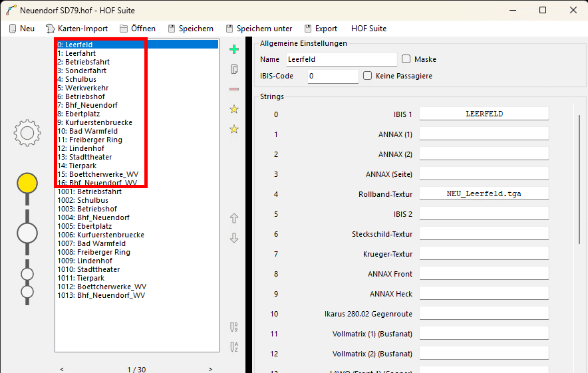Click the sort by number icon

[233, 326]
